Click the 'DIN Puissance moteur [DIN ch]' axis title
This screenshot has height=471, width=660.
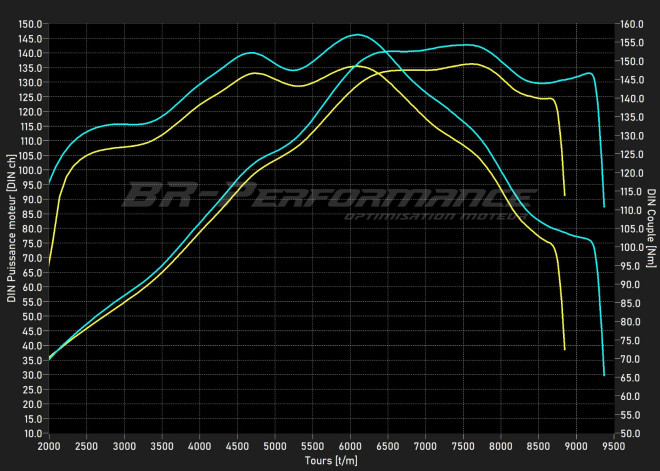[x=11, y=229]
